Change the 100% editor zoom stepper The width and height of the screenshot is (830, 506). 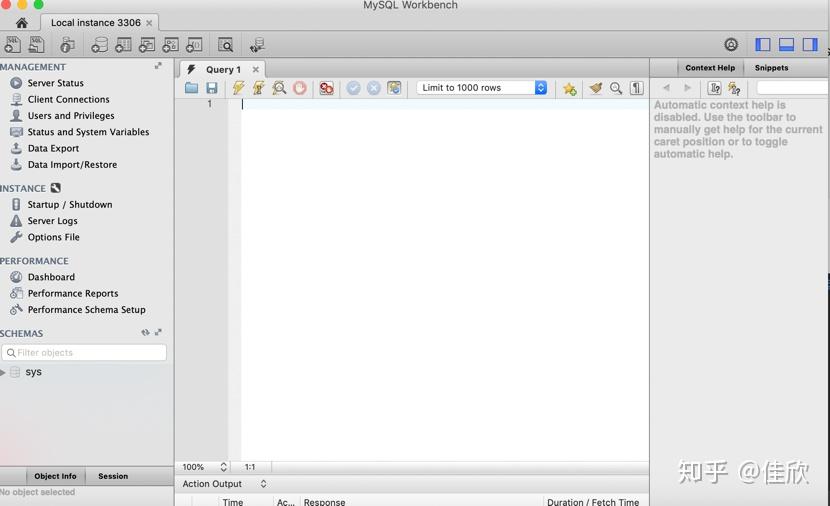pos(223,467)
